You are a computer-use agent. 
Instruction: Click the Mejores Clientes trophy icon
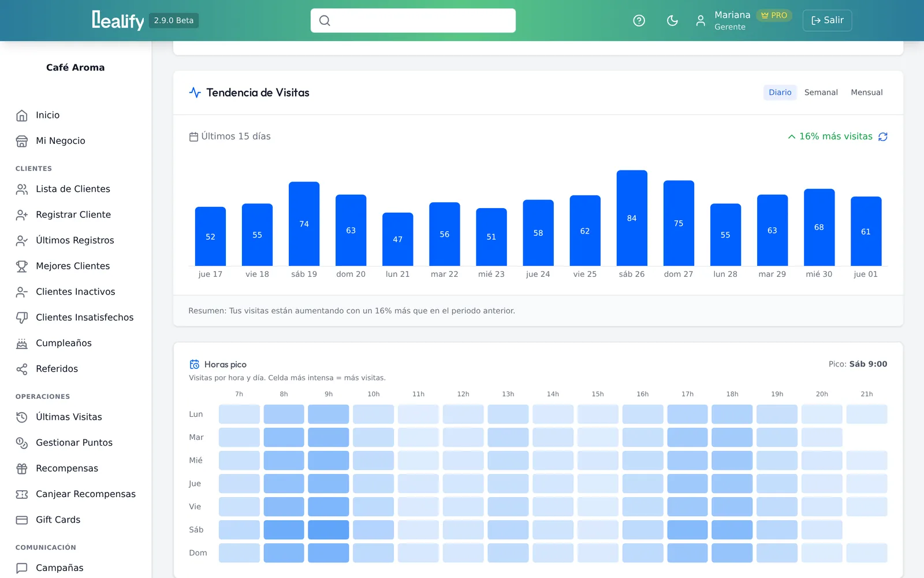(x=22, y=266)
